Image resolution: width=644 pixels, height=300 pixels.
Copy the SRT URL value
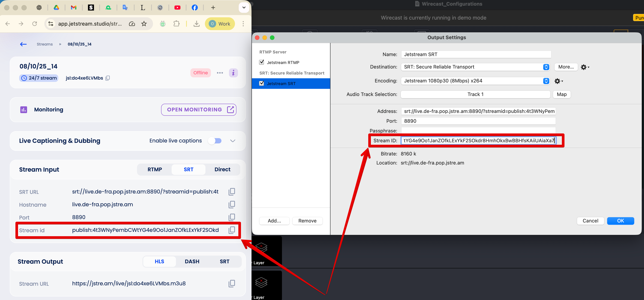232,192
